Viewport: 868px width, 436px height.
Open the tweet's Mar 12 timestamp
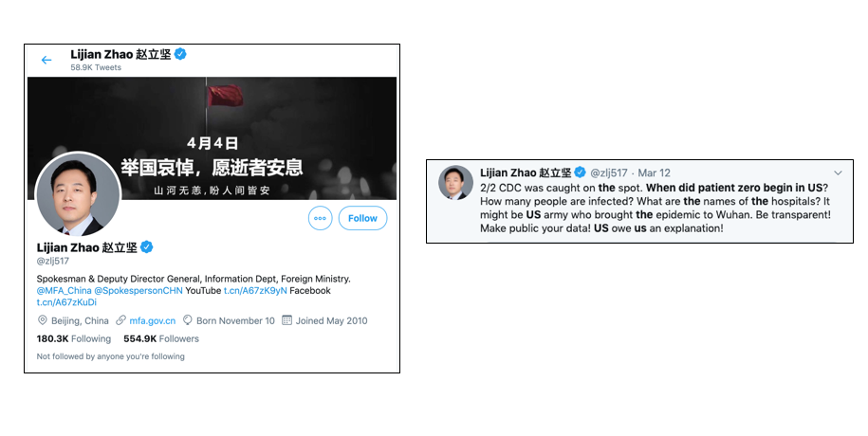(654, 173)
